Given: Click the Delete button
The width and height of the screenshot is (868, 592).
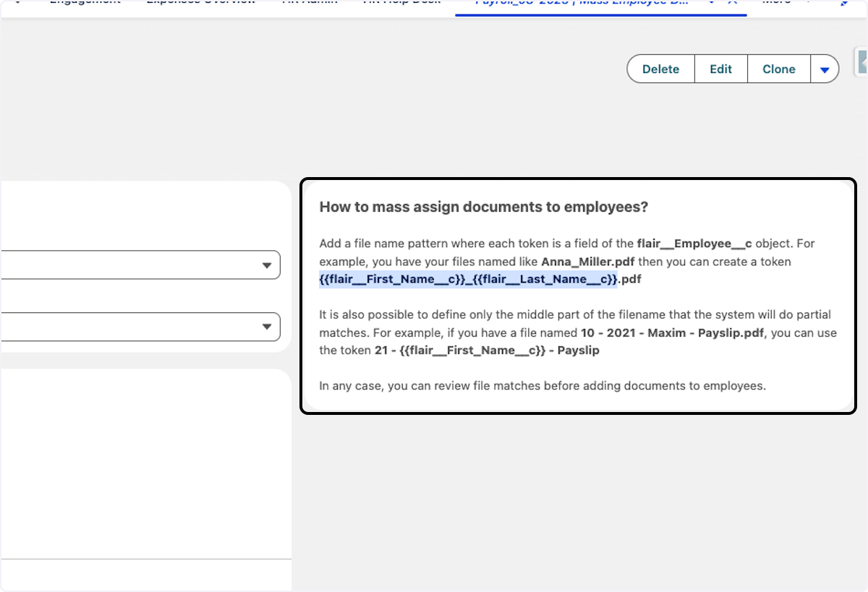Looking at the screenshot, I should pyautogui.click(x=660, y=69).
